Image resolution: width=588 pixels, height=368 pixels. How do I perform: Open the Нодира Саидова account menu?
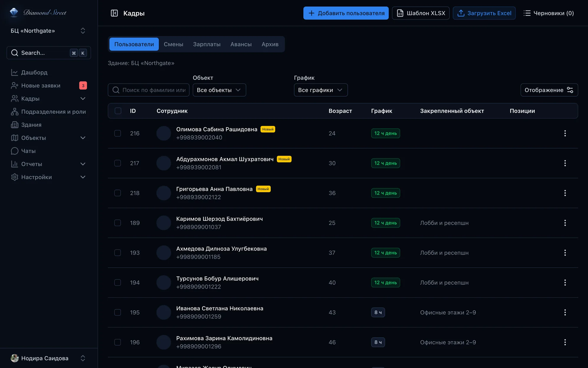(49, 358)
